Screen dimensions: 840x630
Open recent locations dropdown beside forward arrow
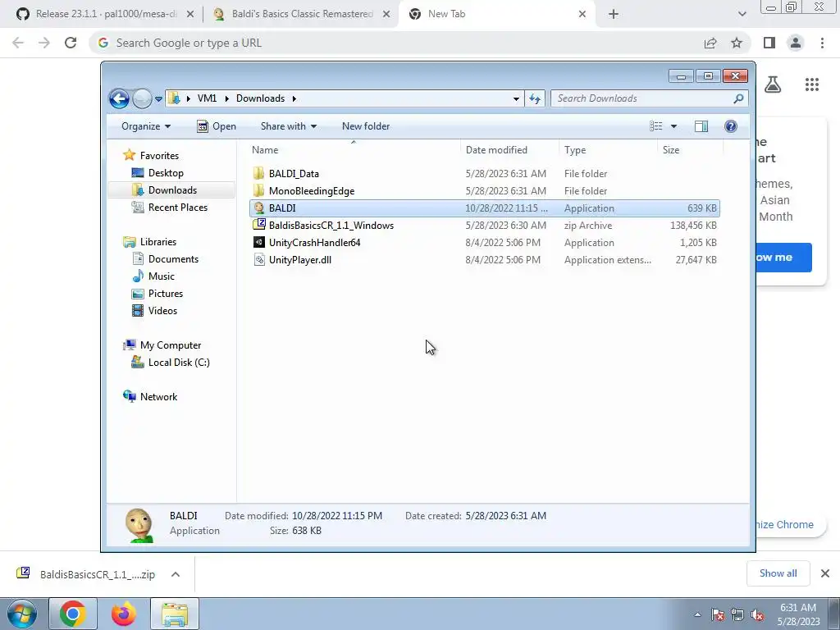tap(158, 99)
